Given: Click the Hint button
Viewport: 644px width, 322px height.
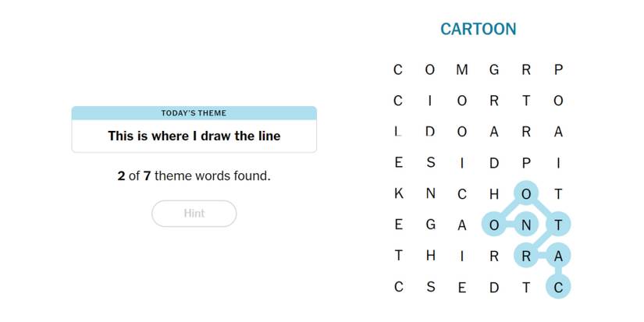Looking at the screenshot, I should [194, 214].
